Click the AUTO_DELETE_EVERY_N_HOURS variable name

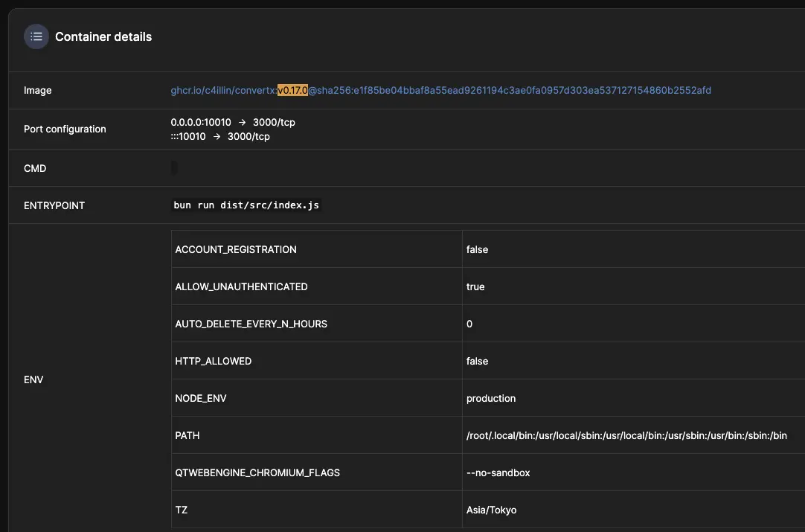(x=251, y=324)
